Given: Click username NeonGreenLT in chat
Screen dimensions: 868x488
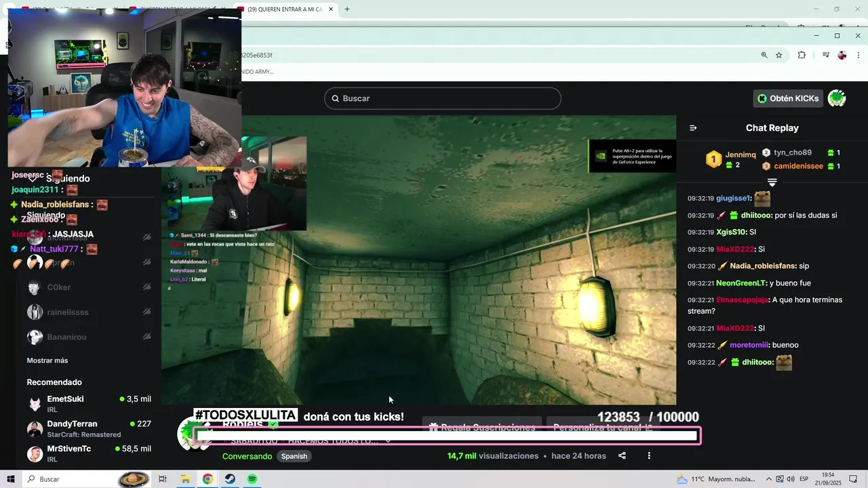Looking at the screenshot, I should pyautogui.click(x=739, y=283).
